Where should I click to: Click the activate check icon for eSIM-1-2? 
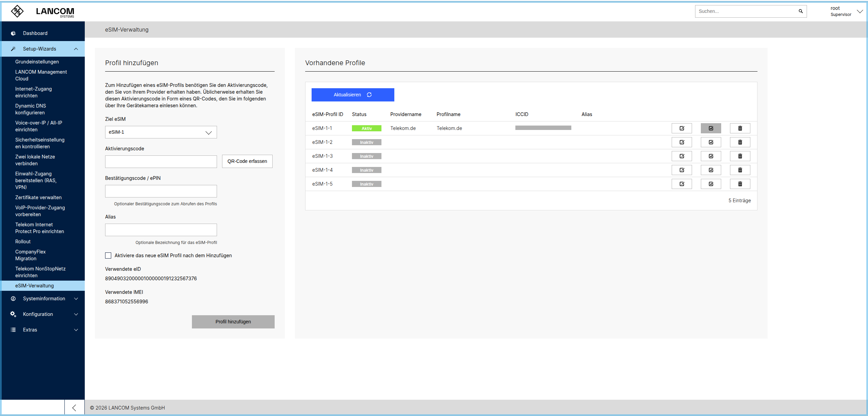711,142
